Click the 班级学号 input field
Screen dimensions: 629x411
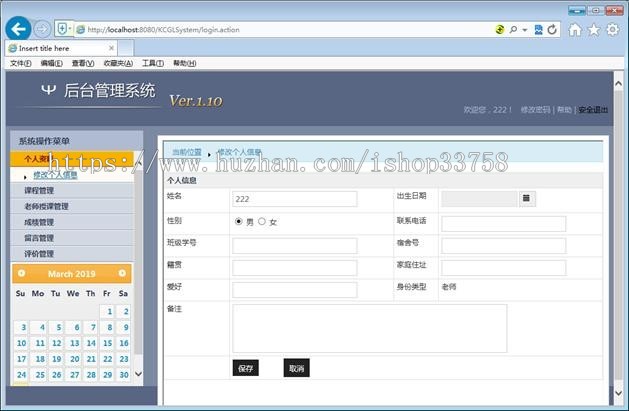294,246
